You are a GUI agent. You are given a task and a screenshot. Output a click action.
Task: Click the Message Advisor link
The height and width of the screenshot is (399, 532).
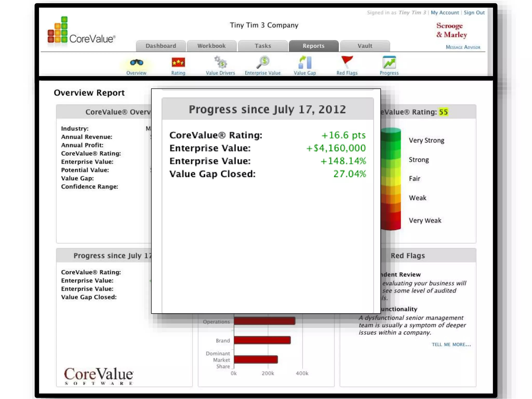pos(463,47)
